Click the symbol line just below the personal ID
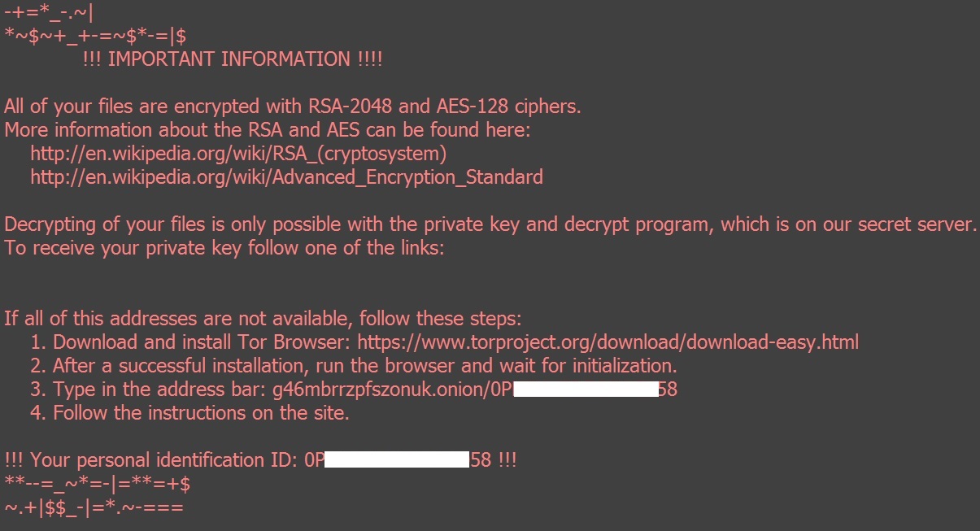The width and height of the screenshot is (980, 531). click(98, 485)
